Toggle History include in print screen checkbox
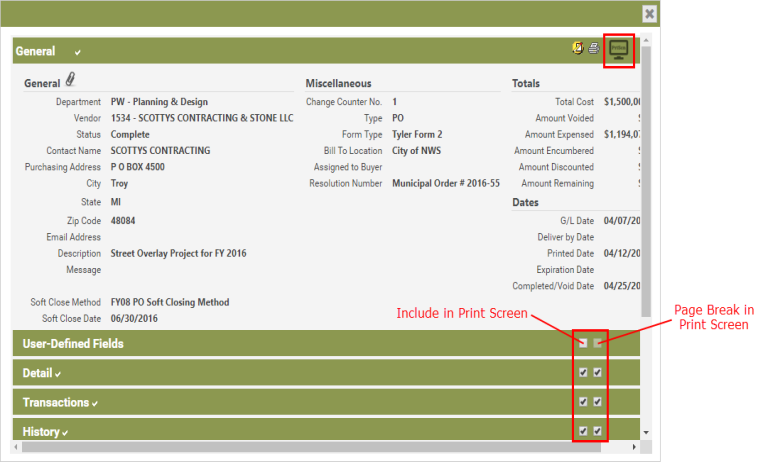Image resolution: width=758 pixels, height=462 pixels. 583,431
